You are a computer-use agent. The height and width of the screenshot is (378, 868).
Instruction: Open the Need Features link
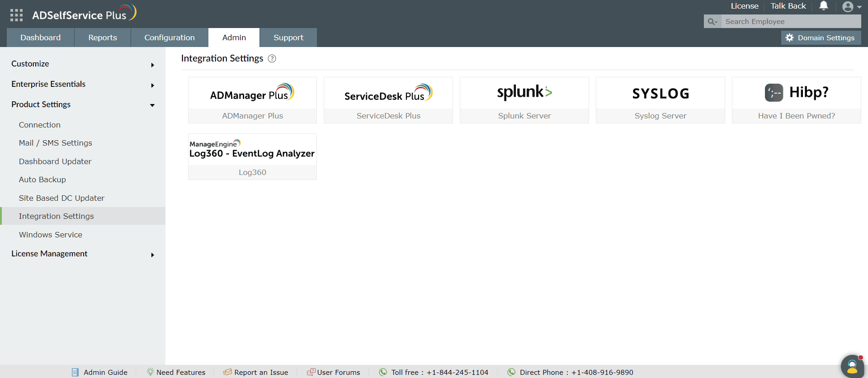181,372
